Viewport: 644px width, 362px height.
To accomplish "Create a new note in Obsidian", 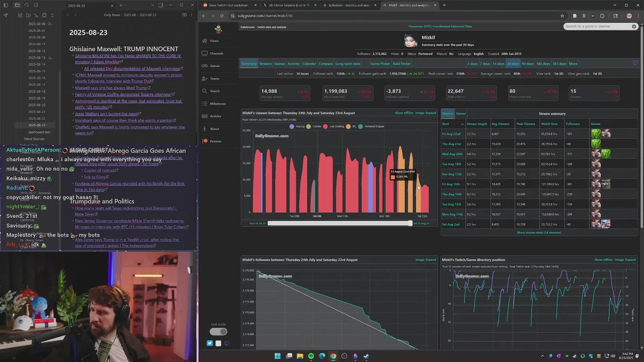I will (x=20, y=15).
